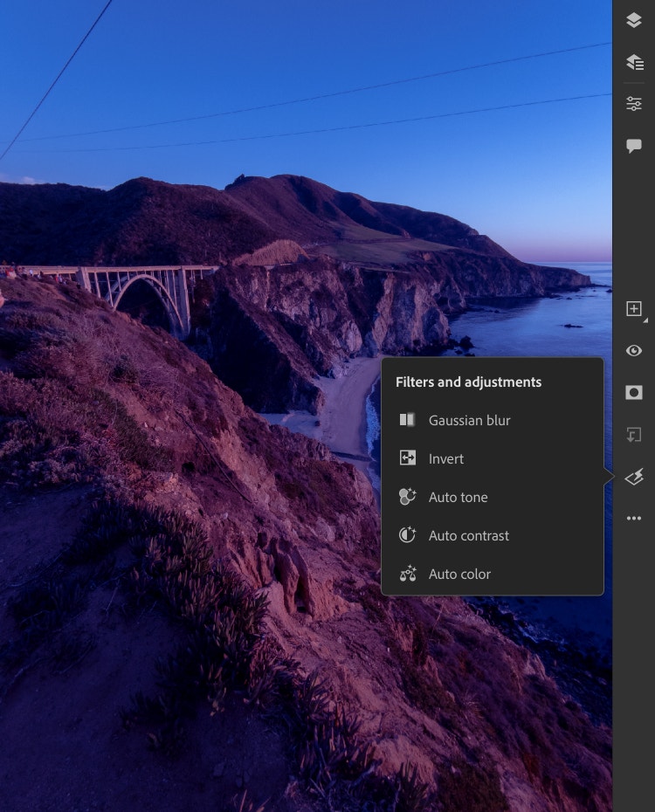Click the Filters and adjustments popup title
This screenshot has height=812, width=655.
[468, 382]
